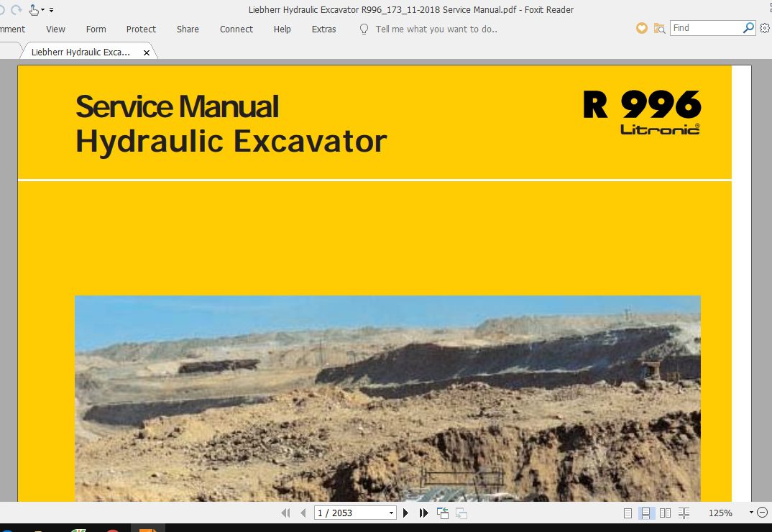Click the 125% zoom level value
Screen dimensions: 772x532
720,513
